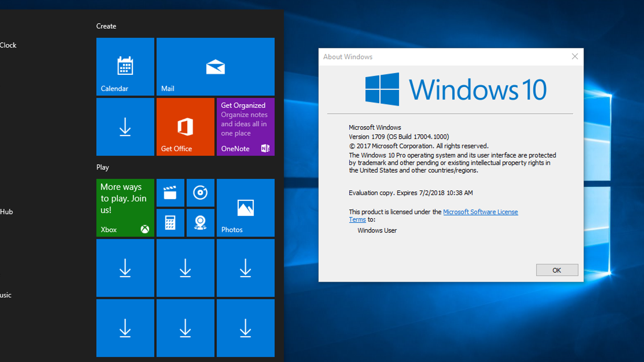Click the Play group heading
The width and height of the screenshot is (644, 362).
(103, 167)
